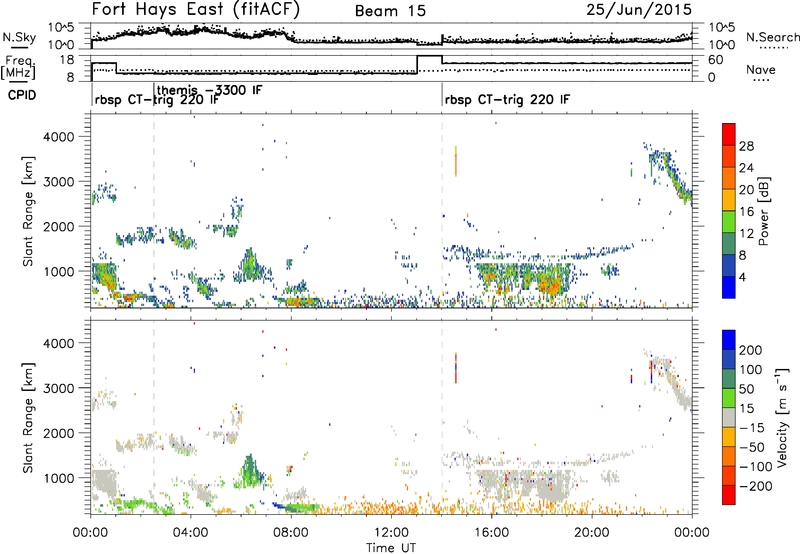Click the 'CPID' row label

22,95
